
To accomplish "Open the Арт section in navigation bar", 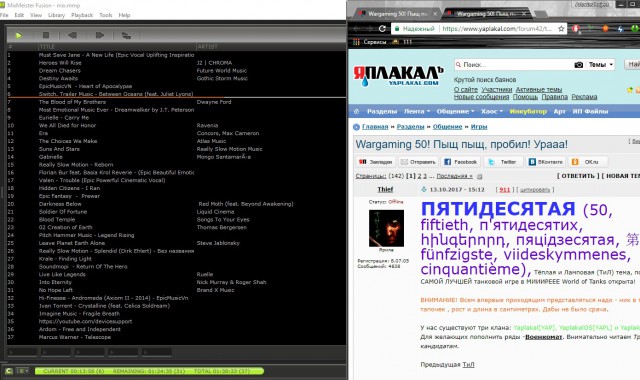I will [x=559, y=111].
